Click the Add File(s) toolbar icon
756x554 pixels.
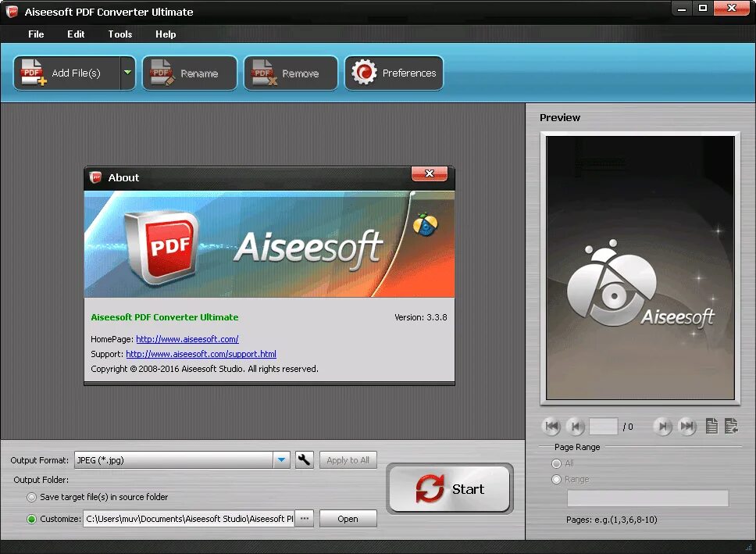click(32, 72)
